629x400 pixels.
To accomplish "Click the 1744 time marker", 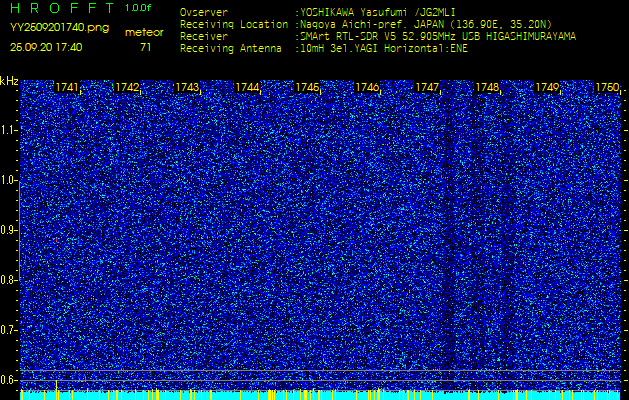I will [247, 87].
